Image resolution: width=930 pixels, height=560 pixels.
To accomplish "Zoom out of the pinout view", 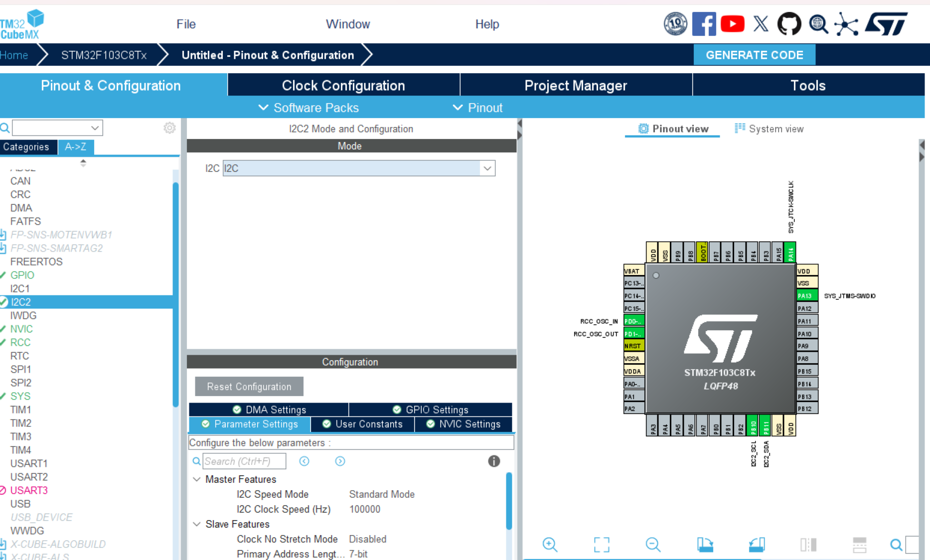I will (653, 544).
